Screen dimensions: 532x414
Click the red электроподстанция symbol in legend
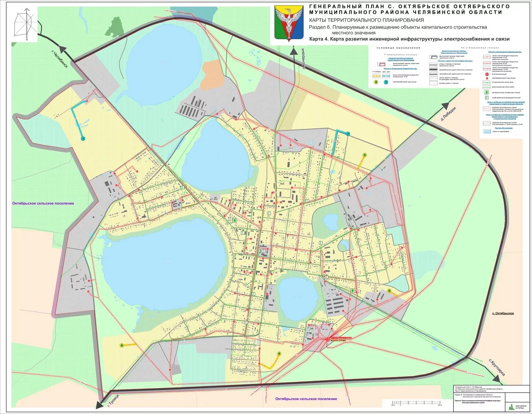coord(487,74)
